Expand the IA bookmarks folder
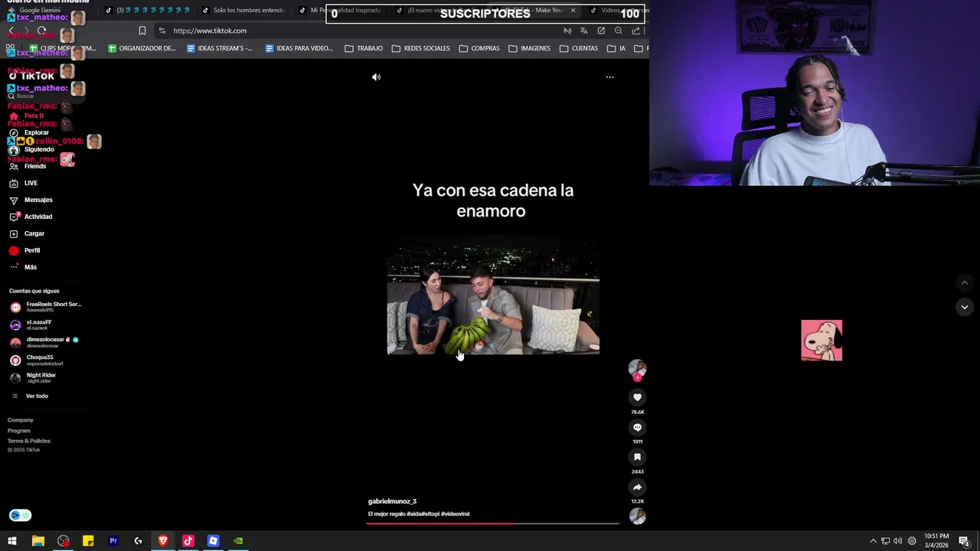 [x=616, y=48]
